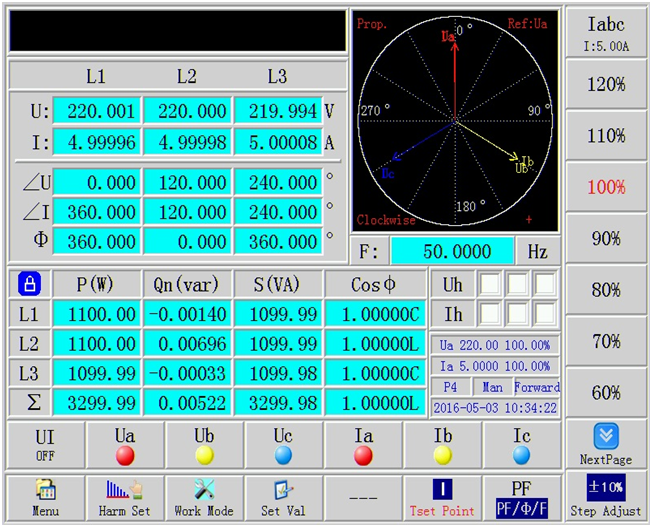This screenshot has height=527, width=652.
Task: Click the phasor vector diagram
Action: tap(455, 121)
